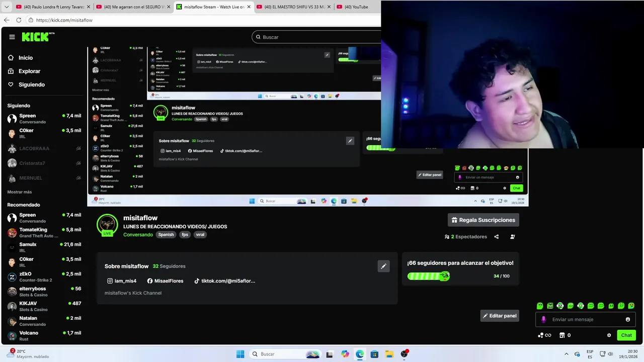644x362 pixels.
Task: Show hidden system tray icons chevron
Action: (567, 354)
